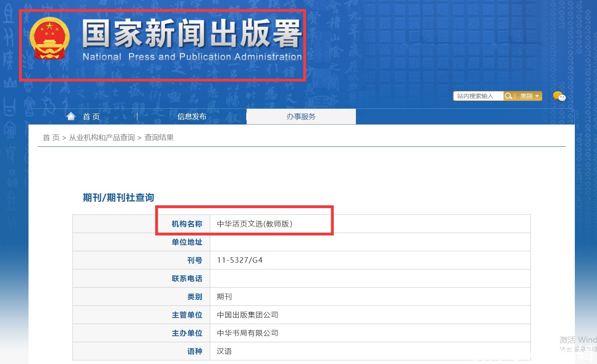Click the magnifier search icon
597x364 pixels.
pos(508,96)
